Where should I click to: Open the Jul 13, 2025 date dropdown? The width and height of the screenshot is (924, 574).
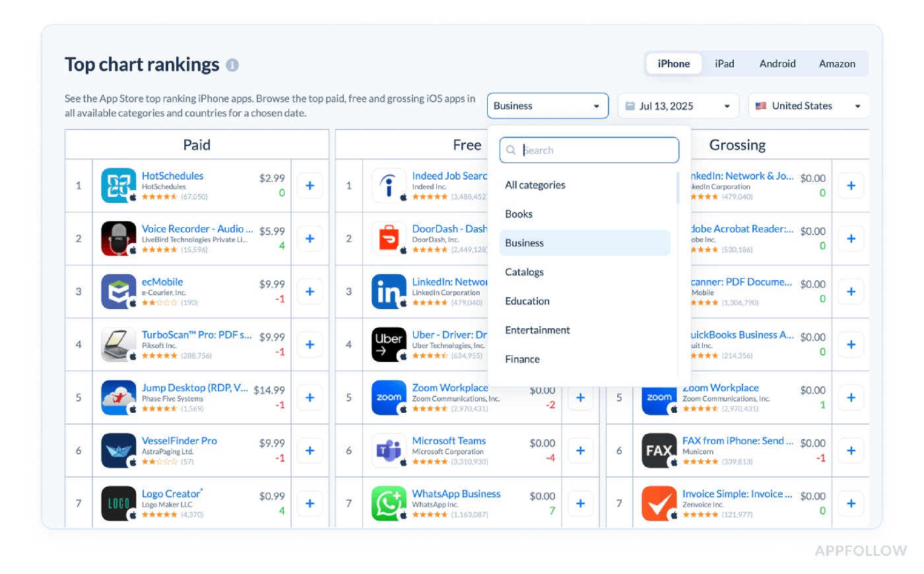(x=678, y=106)
